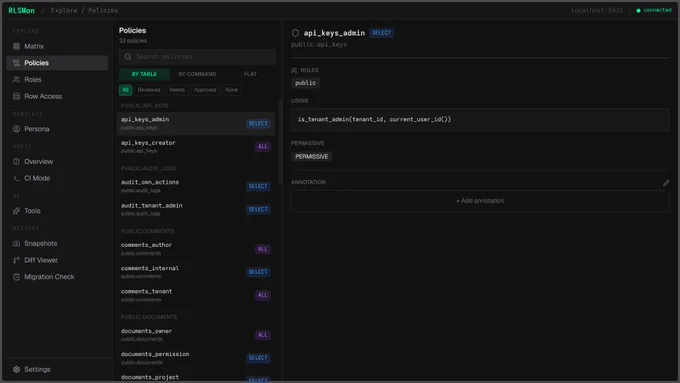Viewport: 680px width, 383px height.
Task: Open the Row Access icon
Action: [x=16, y=96]
